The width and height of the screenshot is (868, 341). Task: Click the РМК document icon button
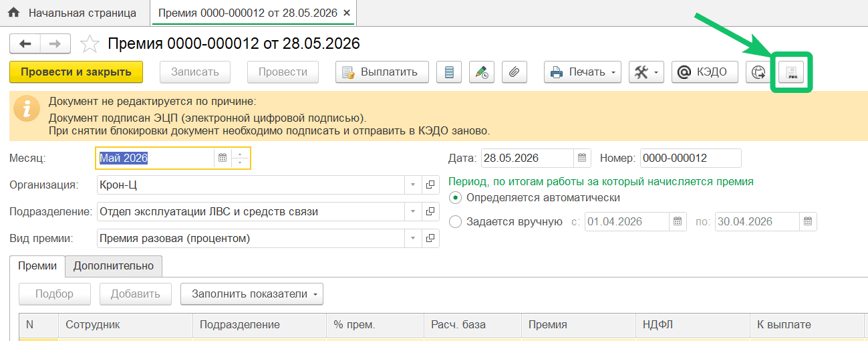point(792,72)
